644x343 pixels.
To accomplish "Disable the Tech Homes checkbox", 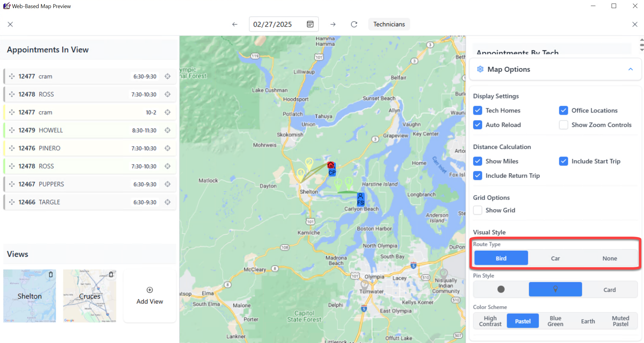I will pos(478,111).
